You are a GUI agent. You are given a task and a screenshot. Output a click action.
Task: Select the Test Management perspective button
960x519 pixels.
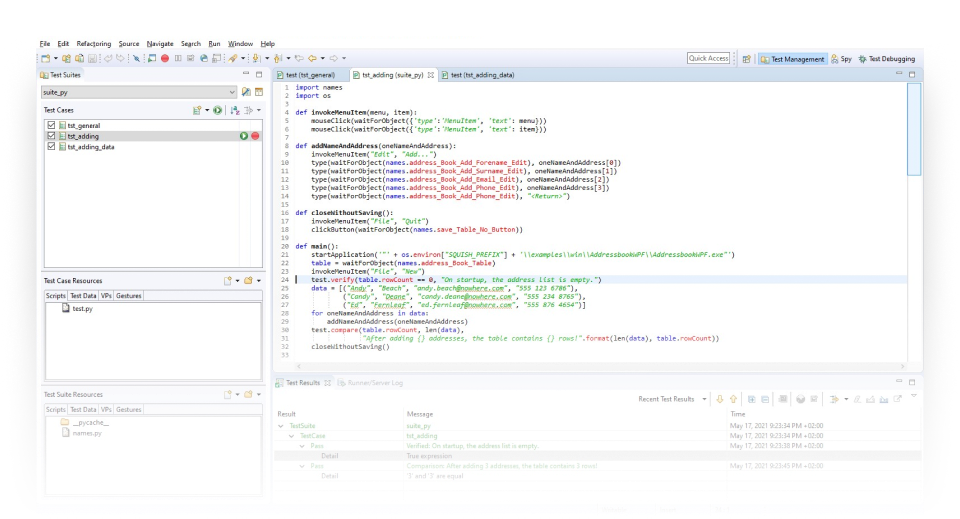click(793, 59)
